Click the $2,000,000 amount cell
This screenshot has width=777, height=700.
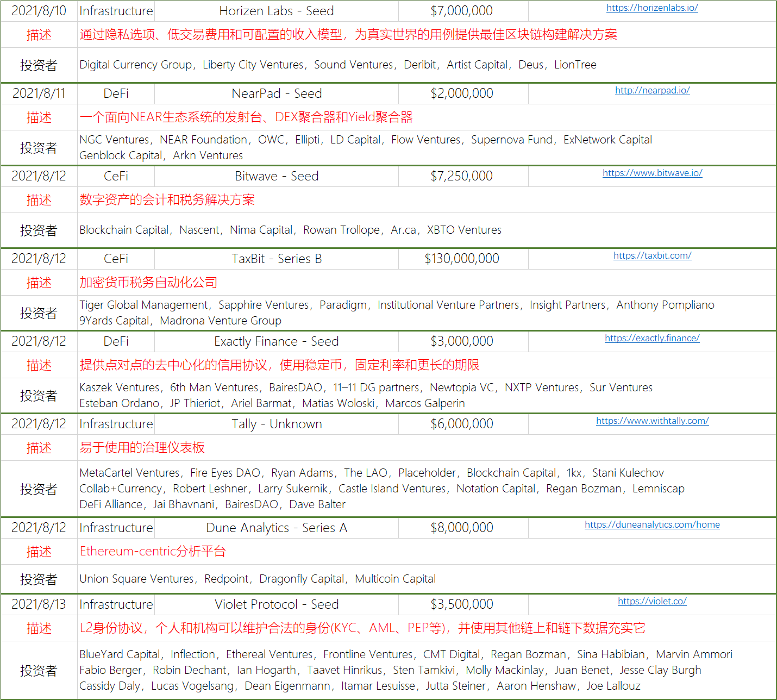tap(463, 93)
